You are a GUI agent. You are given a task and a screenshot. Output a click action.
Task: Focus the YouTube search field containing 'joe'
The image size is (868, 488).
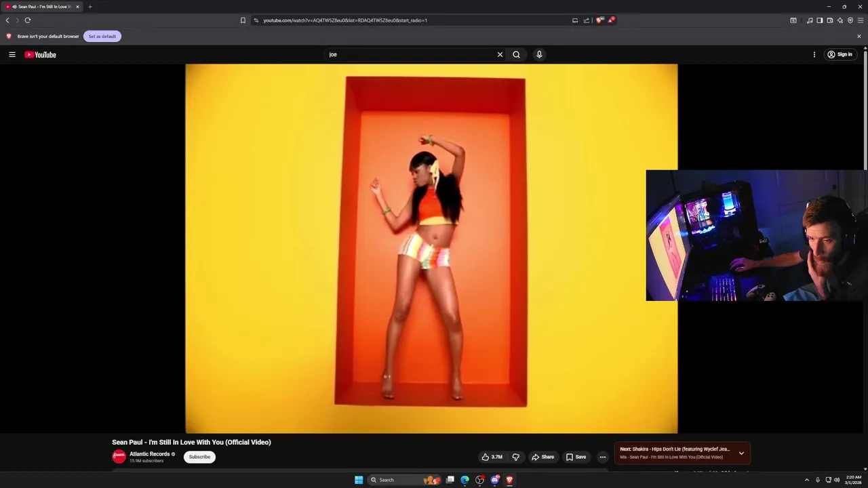click(x=410, y=54)
